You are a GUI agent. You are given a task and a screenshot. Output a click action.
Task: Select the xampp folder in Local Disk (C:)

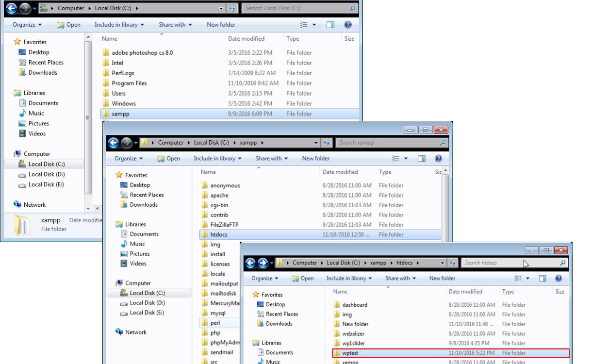click(120, 114)
